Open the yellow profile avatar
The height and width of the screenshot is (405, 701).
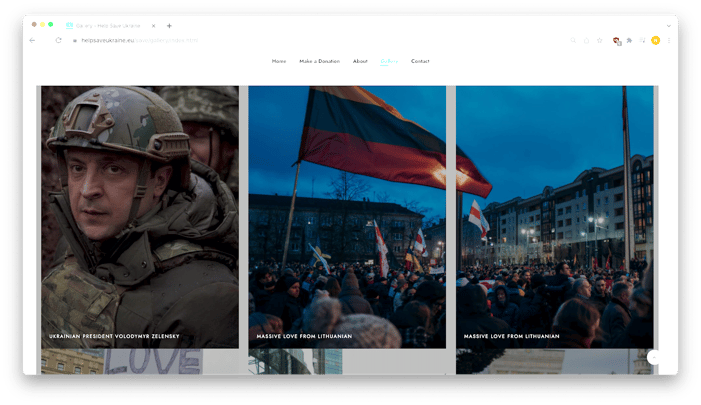pos(655,40)
